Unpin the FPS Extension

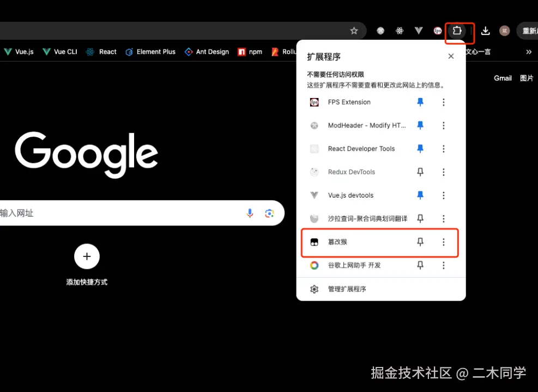pyautogui.click(x=420, y=102)
